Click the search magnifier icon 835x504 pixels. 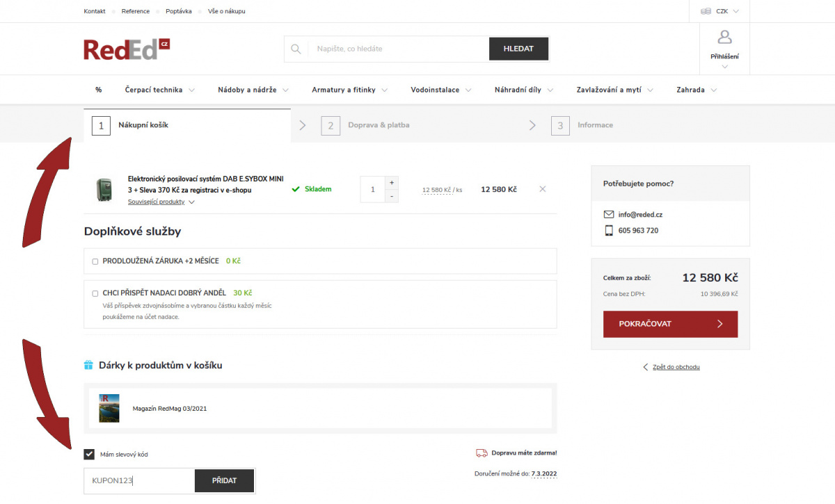296,49
